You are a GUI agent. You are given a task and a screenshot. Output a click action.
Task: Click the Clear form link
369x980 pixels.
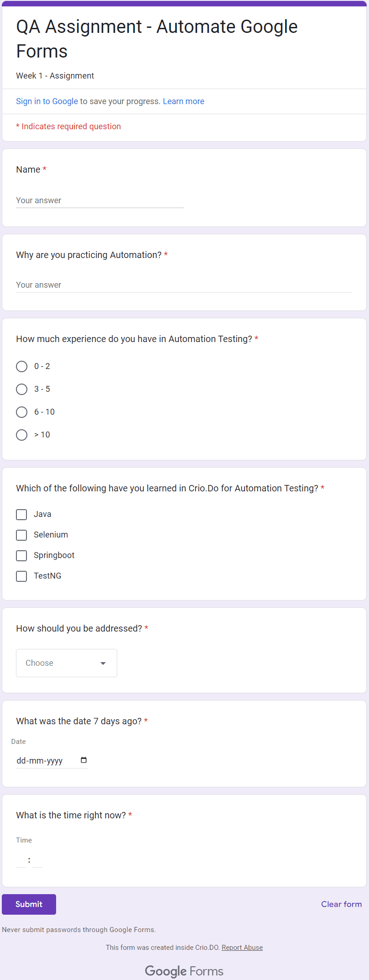point(341,904)
